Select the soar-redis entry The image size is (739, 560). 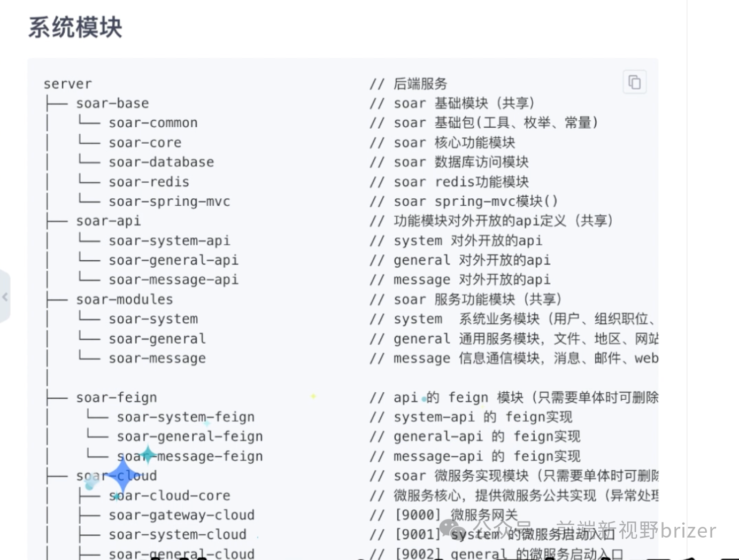click(x=149, y=181)
